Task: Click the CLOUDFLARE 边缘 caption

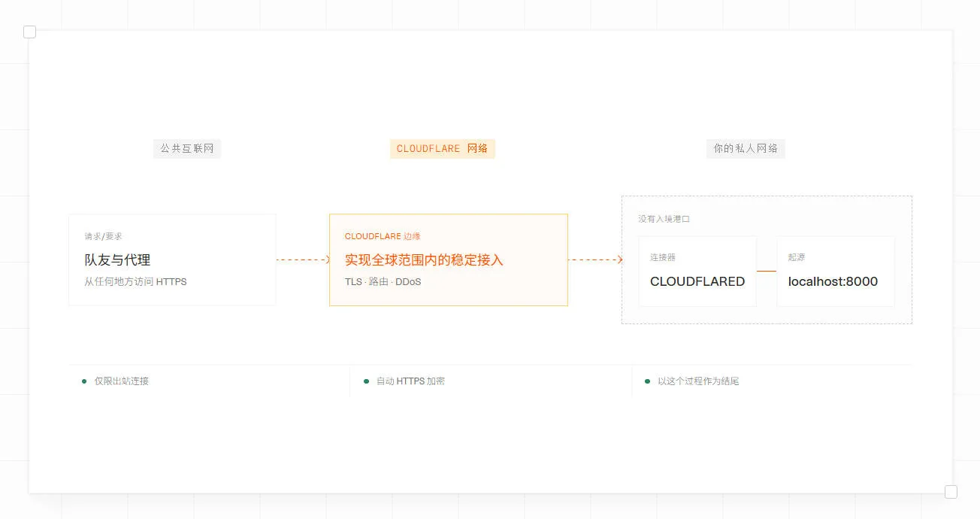Action: click(x=383, y=236)
